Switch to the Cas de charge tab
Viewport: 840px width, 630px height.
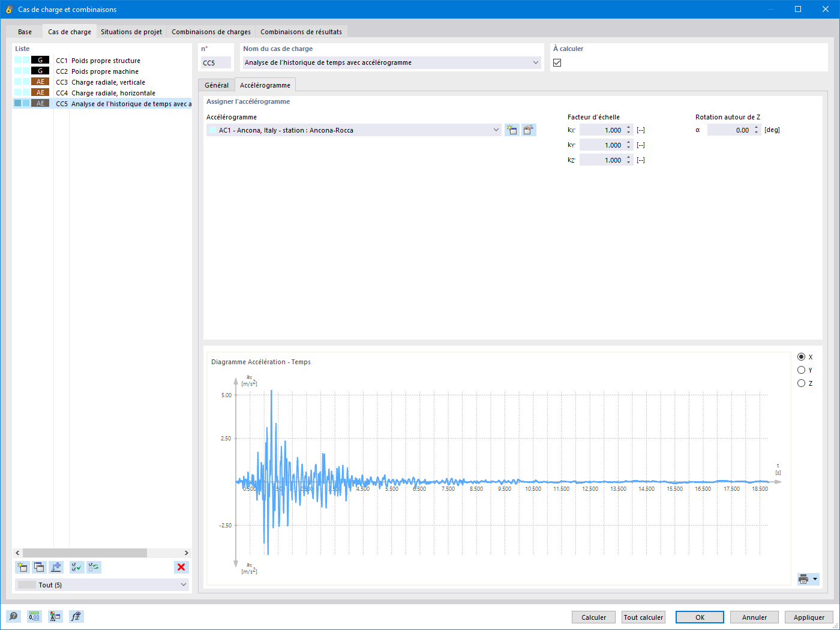pyautogui.click(x=70, y=32)
